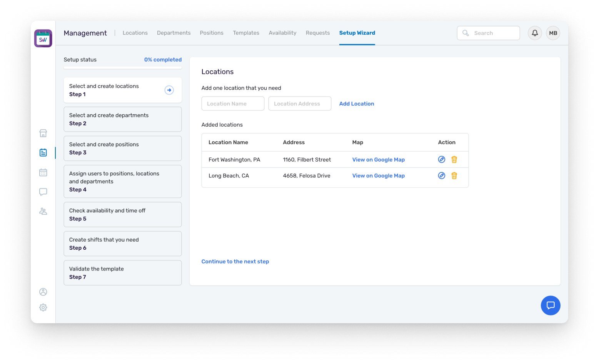The height and width of the screenshot is (364, 599).
Task: Delete the Long Beach, CA location
Action: click(x=454, y=175)
